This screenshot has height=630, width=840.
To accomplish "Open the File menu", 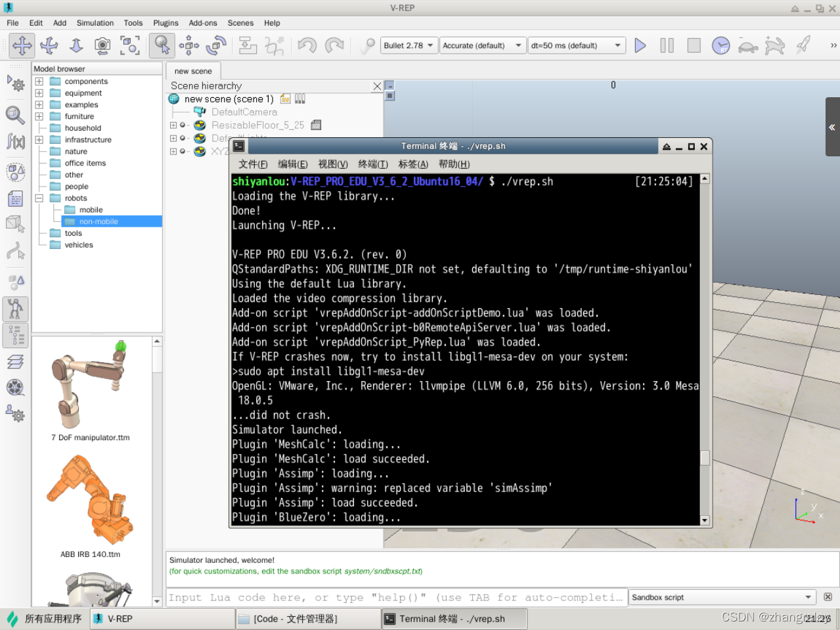I will [12, 23].
